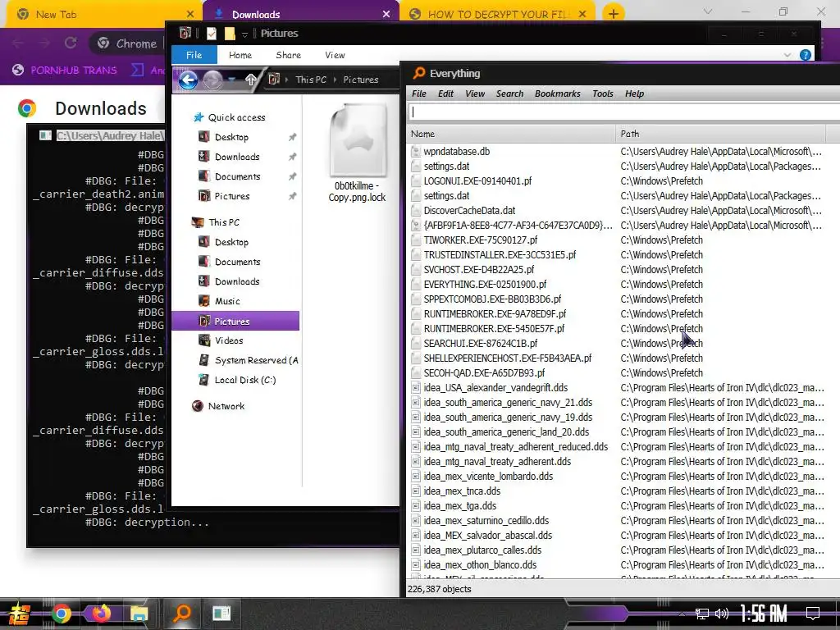Select EVERYTHING.EXE-02501900.pf in results list
Viewport: 840px width, 630px height.
point(485,285)
